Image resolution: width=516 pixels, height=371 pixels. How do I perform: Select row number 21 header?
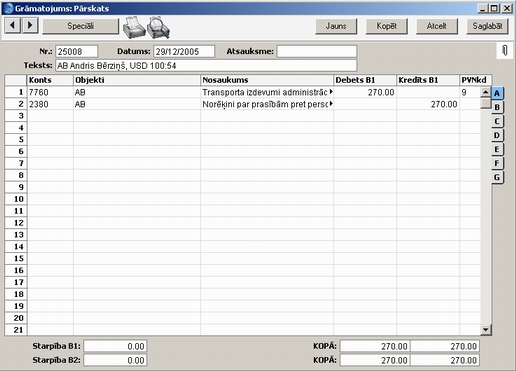pos(16,330)
